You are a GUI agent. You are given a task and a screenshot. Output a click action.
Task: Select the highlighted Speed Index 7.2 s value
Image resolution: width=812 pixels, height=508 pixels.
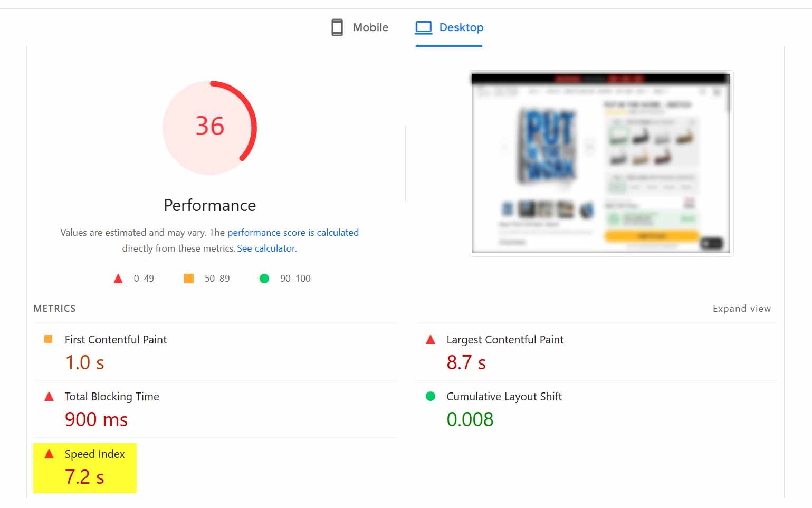pyautogui.click(x=84, y=476)
